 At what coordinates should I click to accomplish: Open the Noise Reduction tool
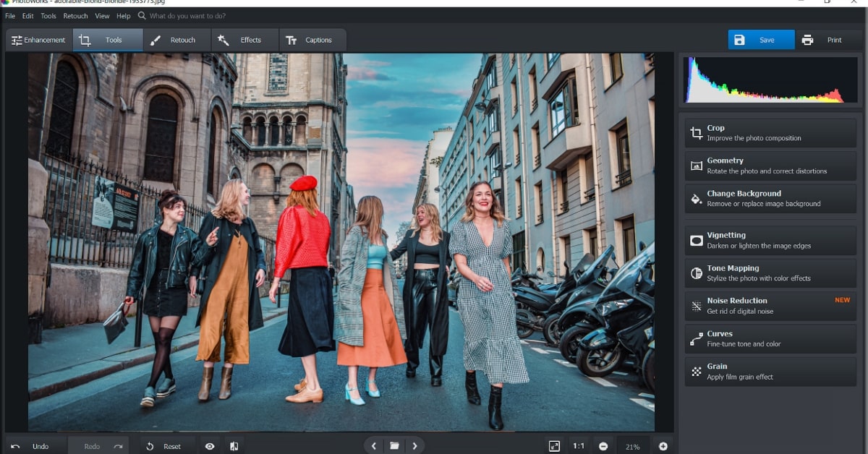tap(770, 306)
